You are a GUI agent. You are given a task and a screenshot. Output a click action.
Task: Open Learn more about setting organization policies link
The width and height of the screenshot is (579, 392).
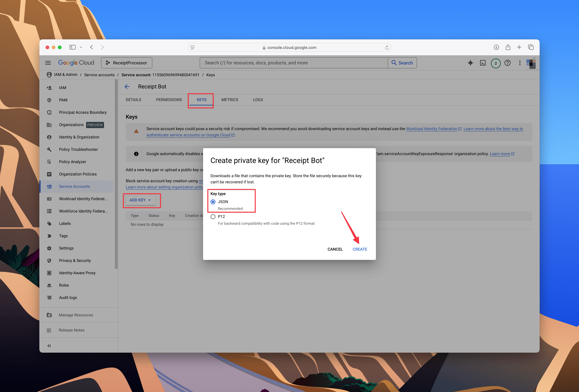click(x=165, y=187)
